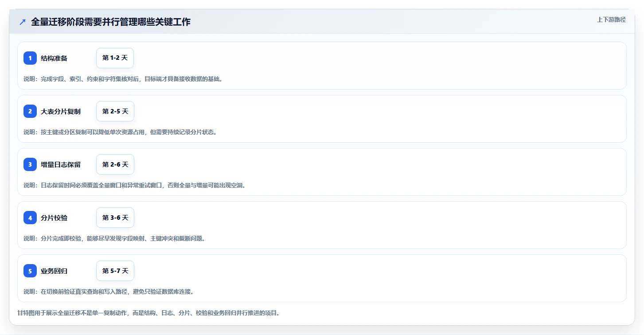Select the number 3 badge for 增量日志保留
Screen dimensions: 644x335
(30, 164)
